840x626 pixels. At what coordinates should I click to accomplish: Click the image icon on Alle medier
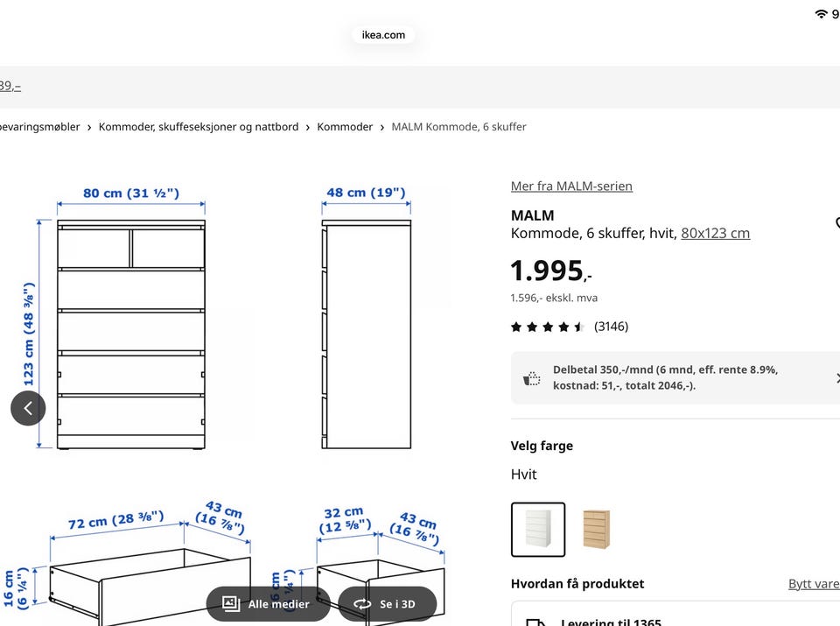click(231, 603)
